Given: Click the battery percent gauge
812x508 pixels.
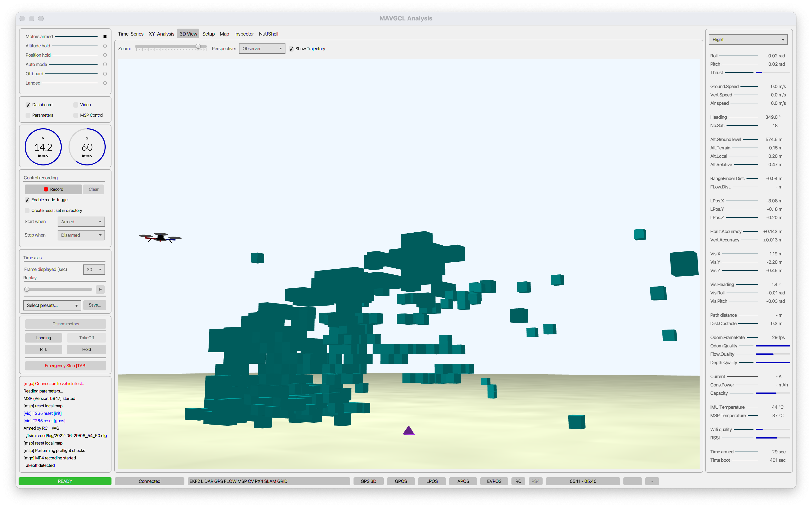Looking at the screenshot, I should point(87,147).
